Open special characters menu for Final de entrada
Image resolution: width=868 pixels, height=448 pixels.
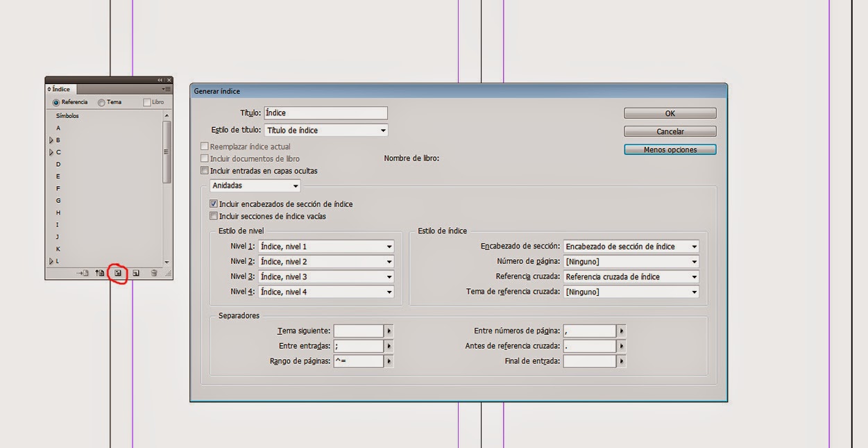pyautogui.click(x=621, y=361)
